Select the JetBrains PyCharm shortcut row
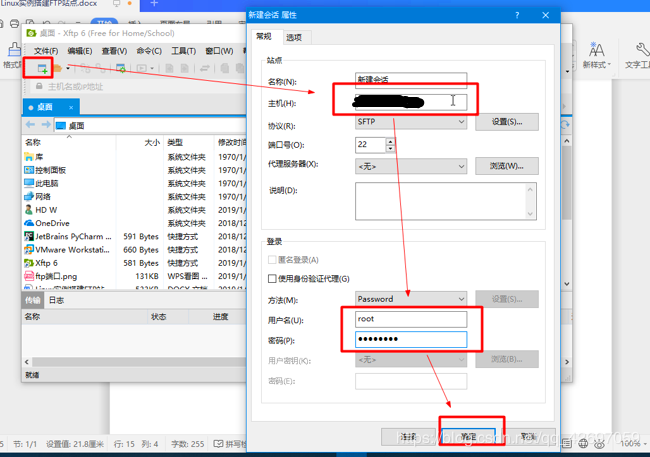This screenshot has width=650, height=457. pos(135,236)
